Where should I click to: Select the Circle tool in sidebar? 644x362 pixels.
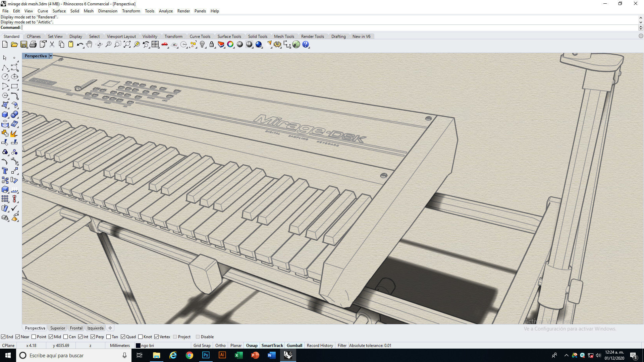tap(5, 77)
